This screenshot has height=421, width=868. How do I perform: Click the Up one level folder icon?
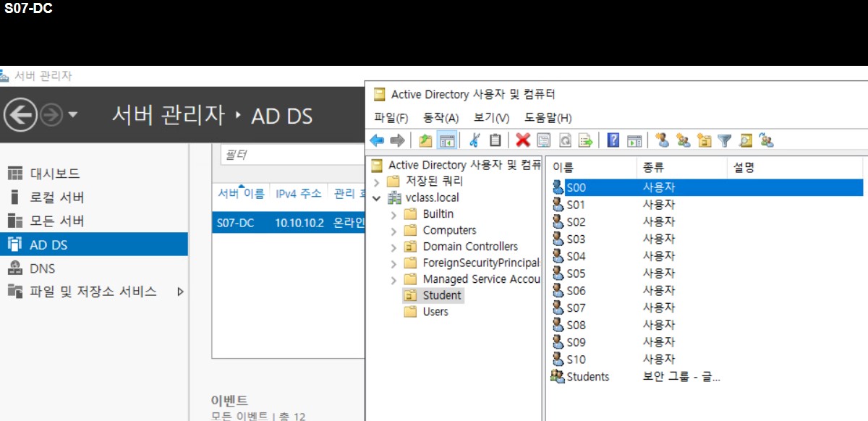(x=425, y=140)
